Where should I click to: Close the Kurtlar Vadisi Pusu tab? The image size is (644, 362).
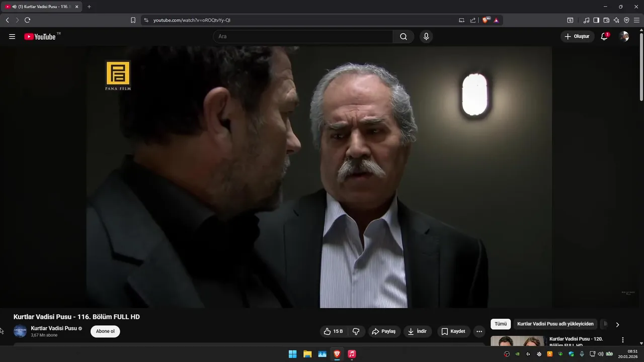pos(76,7)
